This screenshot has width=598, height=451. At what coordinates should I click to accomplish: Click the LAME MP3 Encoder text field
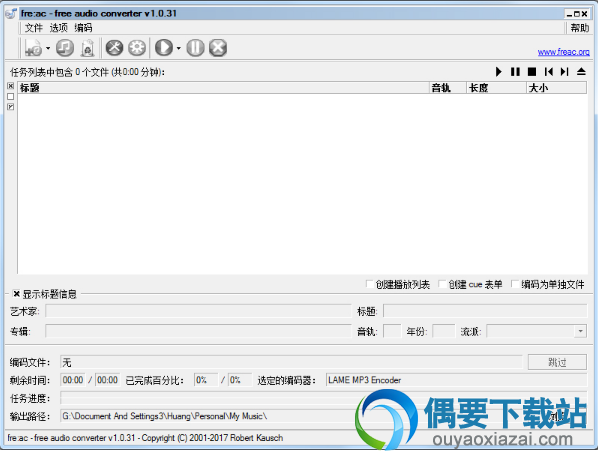tap(457, 380)
